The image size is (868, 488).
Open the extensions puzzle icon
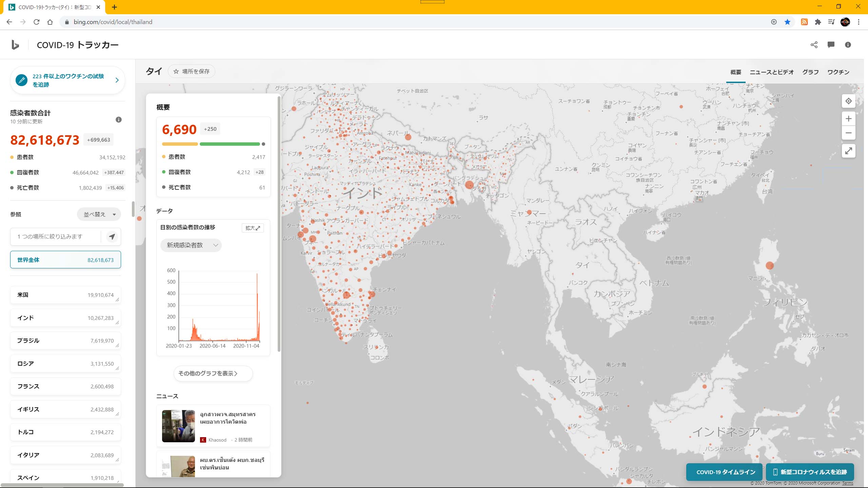[818, 22]
